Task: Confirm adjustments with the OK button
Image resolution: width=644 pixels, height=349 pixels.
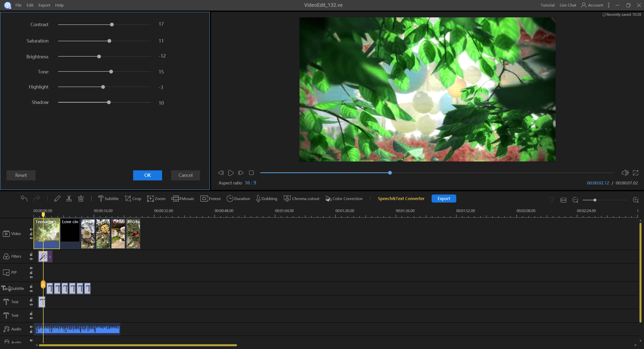Action: (147, 175)
